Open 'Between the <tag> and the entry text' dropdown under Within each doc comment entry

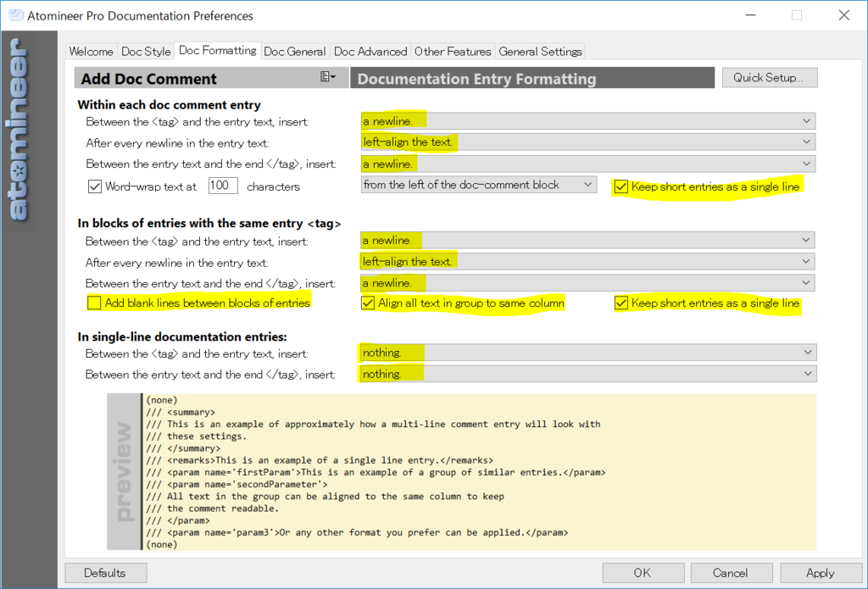point(588,120)
